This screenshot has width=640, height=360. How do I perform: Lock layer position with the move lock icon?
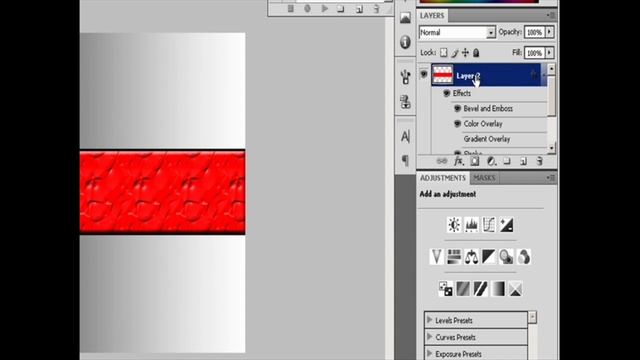tap(465, 53)
